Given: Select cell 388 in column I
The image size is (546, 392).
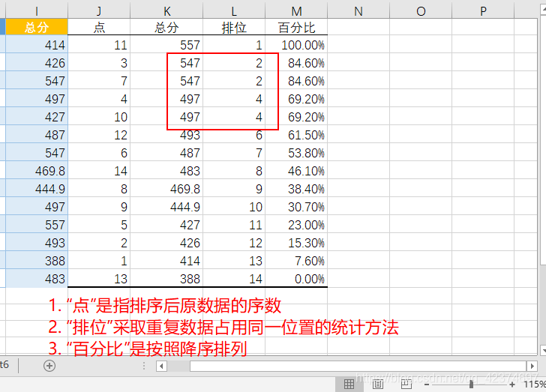Looking at the screenshot, I should tap(37, 260).
